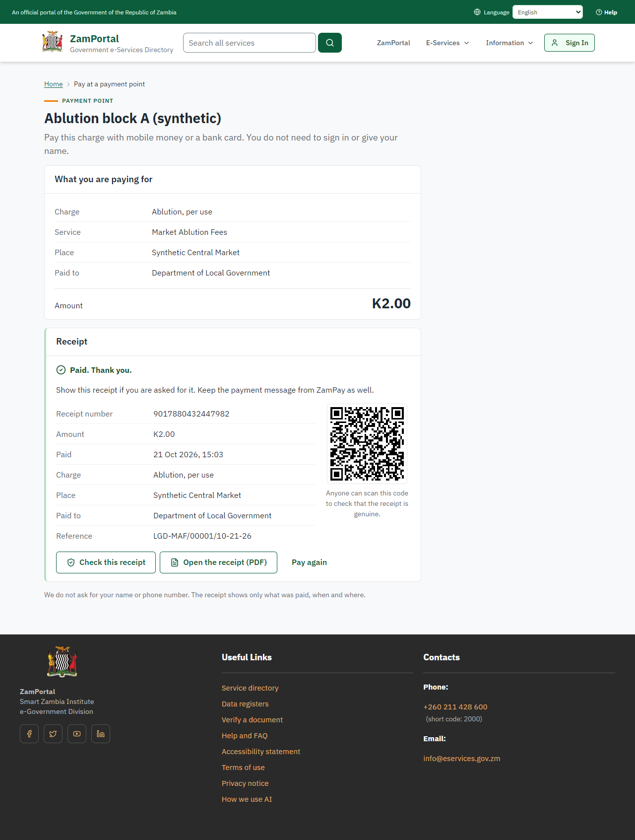Email info@eservices.gov.zm link

(462, 759)
